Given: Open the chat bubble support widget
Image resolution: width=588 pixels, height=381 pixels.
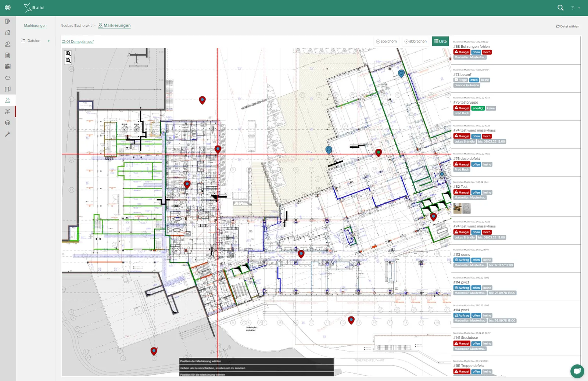Looking at the screenshot, I should click(x=577, y=371).
